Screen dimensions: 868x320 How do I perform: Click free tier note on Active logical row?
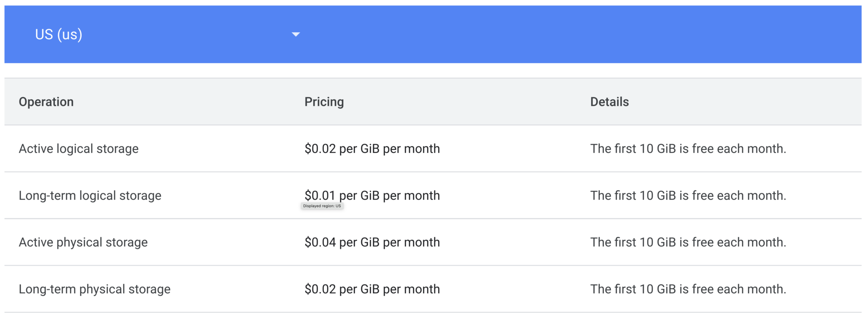(688, 149)
